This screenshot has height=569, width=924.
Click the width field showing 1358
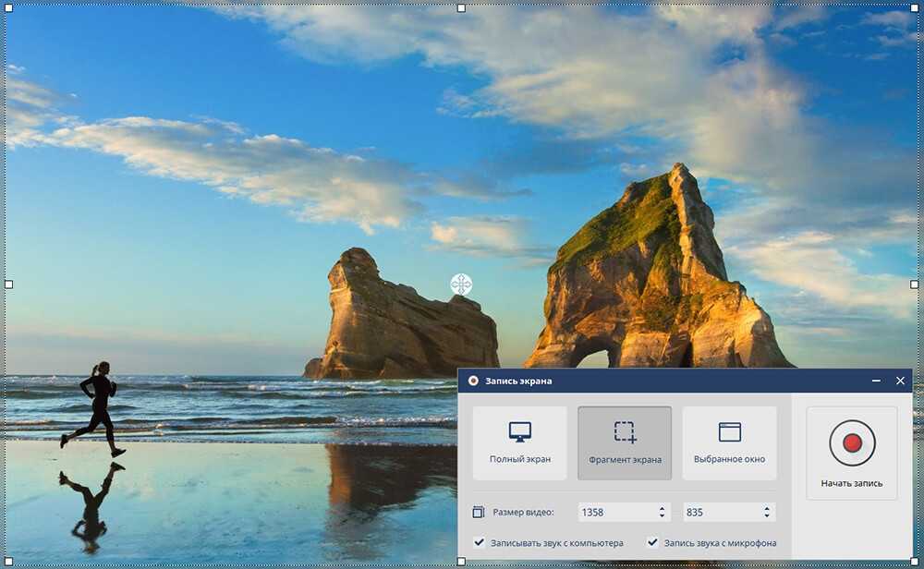pyautogui.click(x=614, y=512)
